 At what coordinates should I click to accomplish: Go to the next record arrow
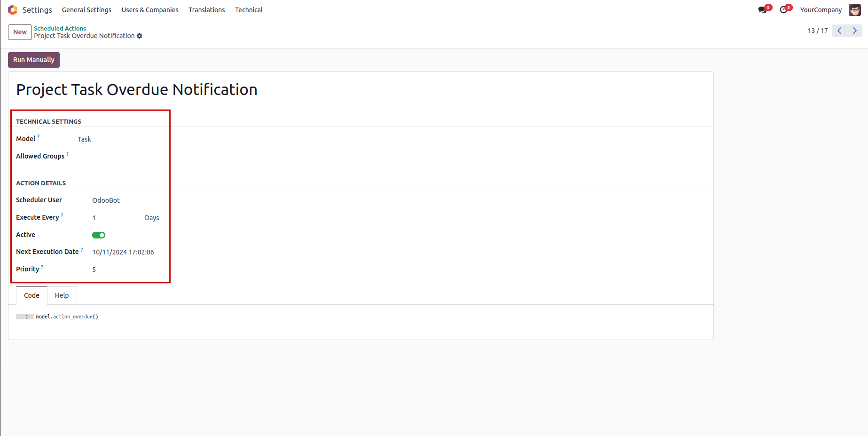854,31
